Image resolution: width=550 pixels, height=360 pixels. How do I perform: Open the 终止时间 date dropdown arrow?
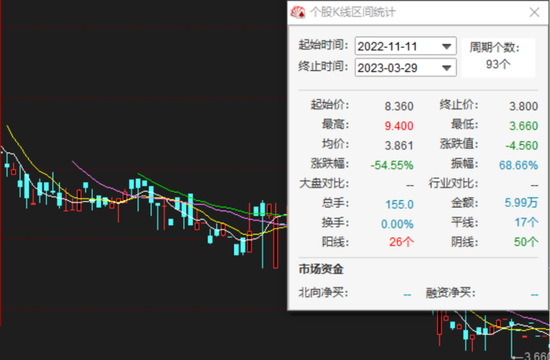point(446,68)
